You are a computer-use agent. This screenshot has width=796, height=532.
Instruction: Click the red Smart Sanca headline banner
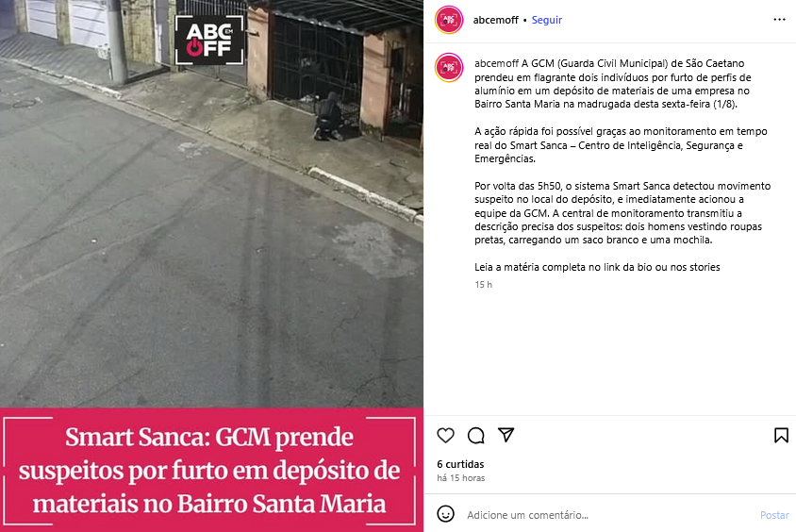click(x=211, y=470)
